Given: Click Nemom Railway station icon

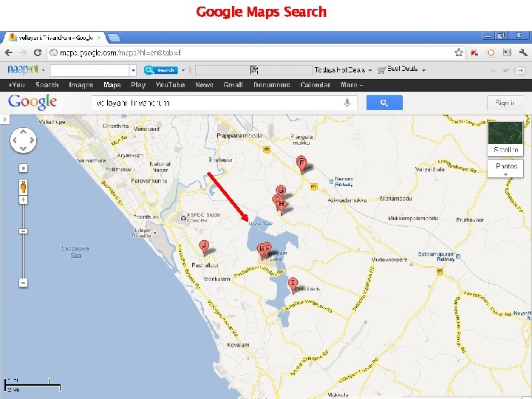Looking at the screenshot, I should pos(331,182).
